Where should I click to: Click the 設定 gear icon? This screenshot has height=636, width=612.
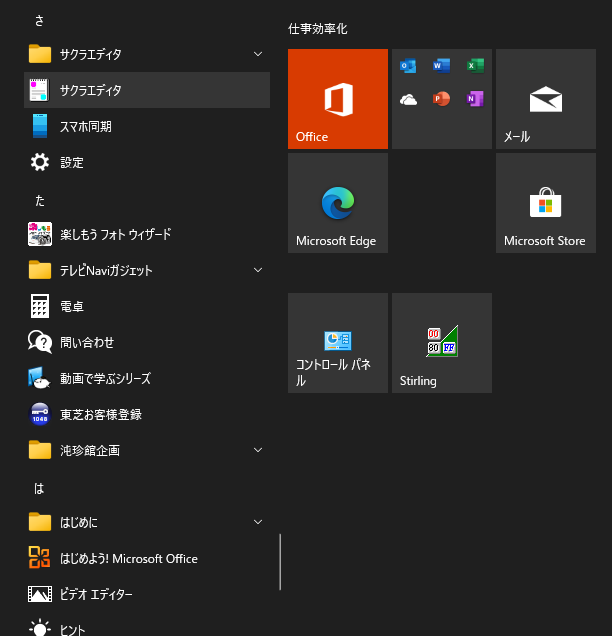tap(40, 162)
